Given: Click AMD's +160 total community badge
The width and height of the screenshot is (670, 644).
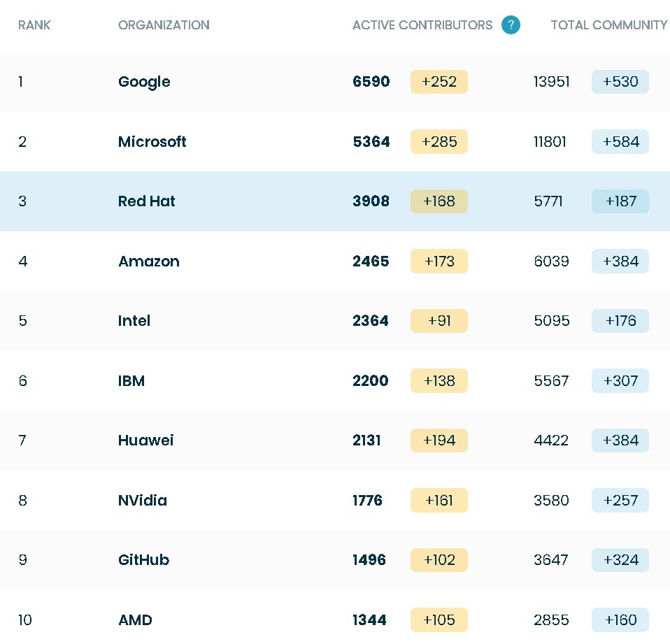Looking at the screenshot, I should [x=620, y=620].
